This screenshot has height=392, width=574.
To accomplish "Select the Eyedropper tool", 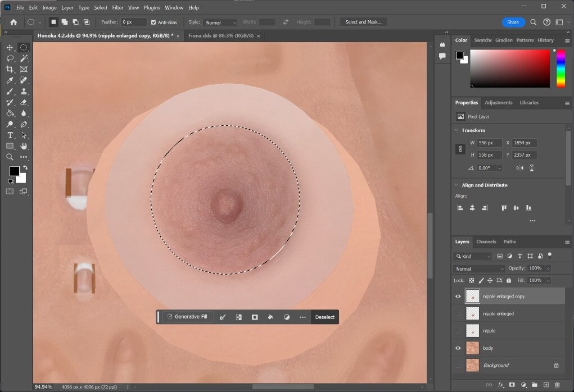I will (x=10, y=80).
